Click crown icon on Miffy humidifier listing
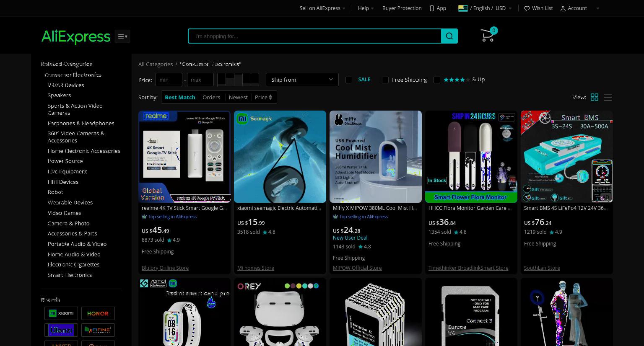Screen dimensions: 644x346 (335, 217)
